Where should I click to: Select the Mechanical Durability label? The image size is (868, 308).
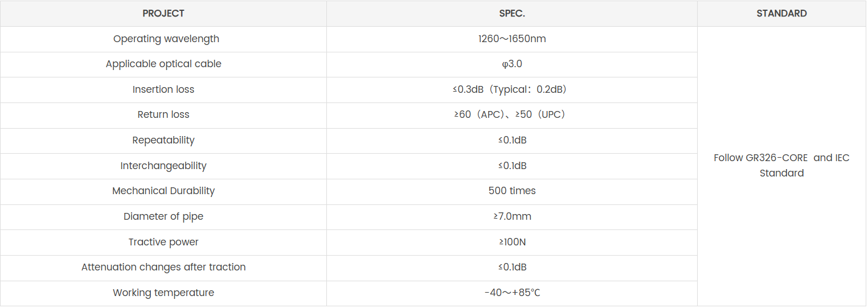pos(163,191)
